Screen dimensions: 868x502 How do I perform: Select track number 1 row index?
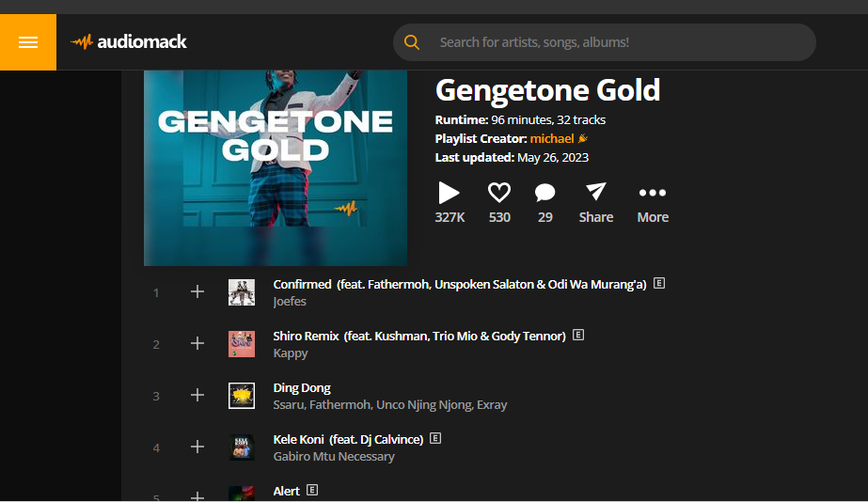[156, 292]
